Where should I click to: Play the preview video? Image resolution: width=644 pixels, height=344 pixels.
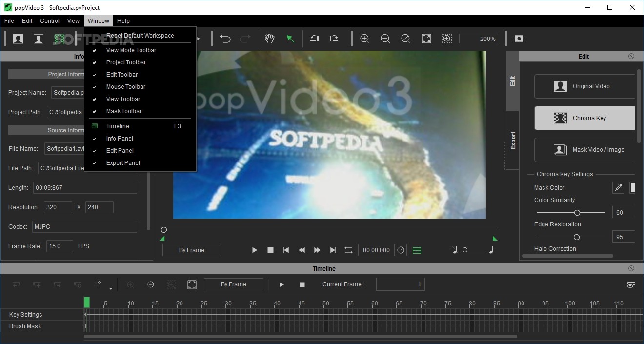click(x=254, y=250)
